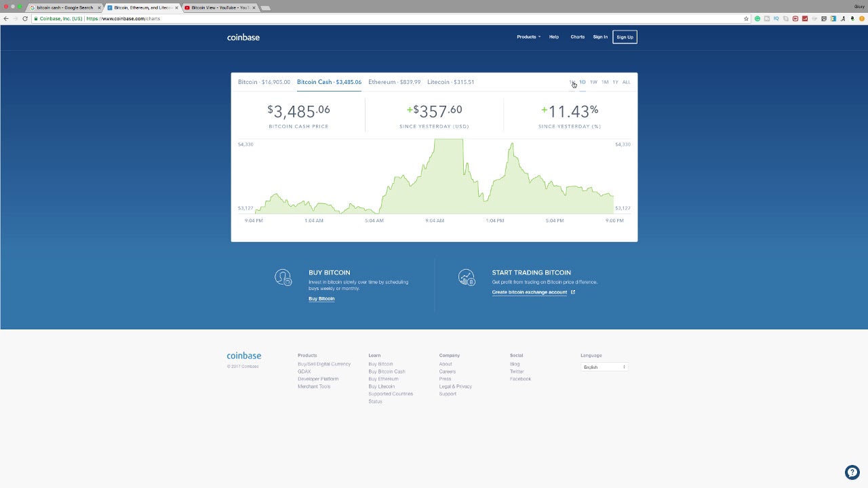This screenshot has width=868, height=488.
Task: Click the Sign Up button
Action: pyautogui.click(x=625, y=37)
